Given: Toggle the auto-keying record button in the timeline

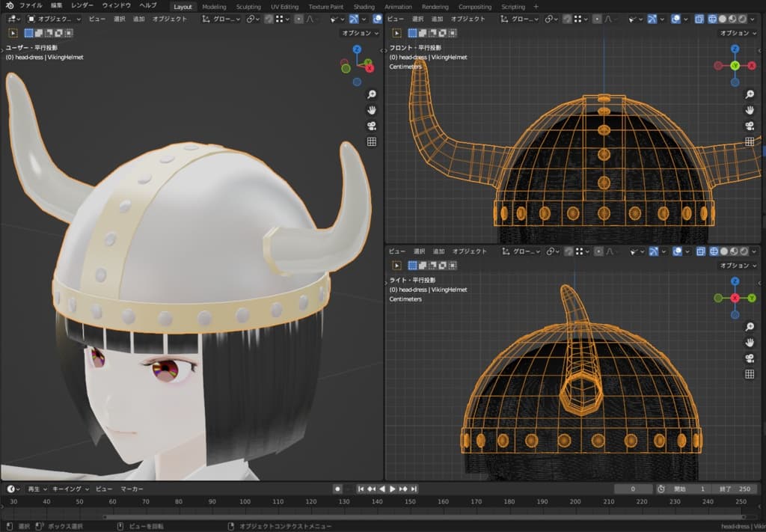Looking at the screenshot, I should pos(337,489).
